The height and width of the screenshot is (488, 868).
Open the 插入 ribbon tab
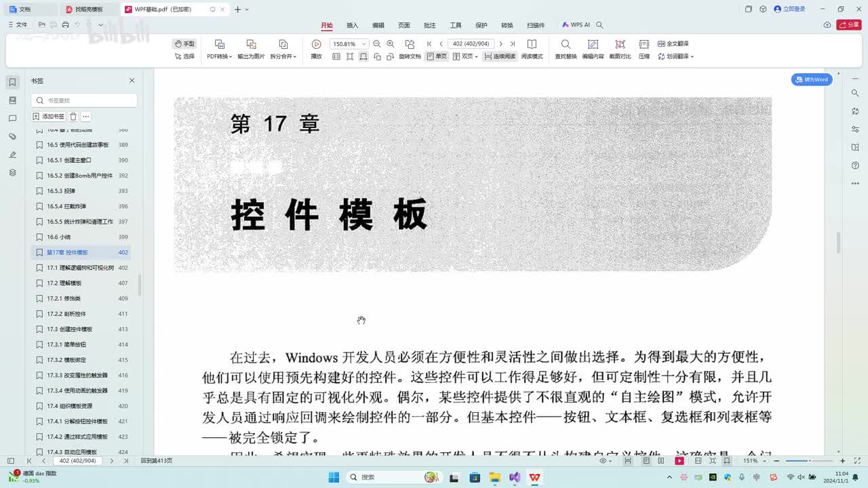click(353, 25)
